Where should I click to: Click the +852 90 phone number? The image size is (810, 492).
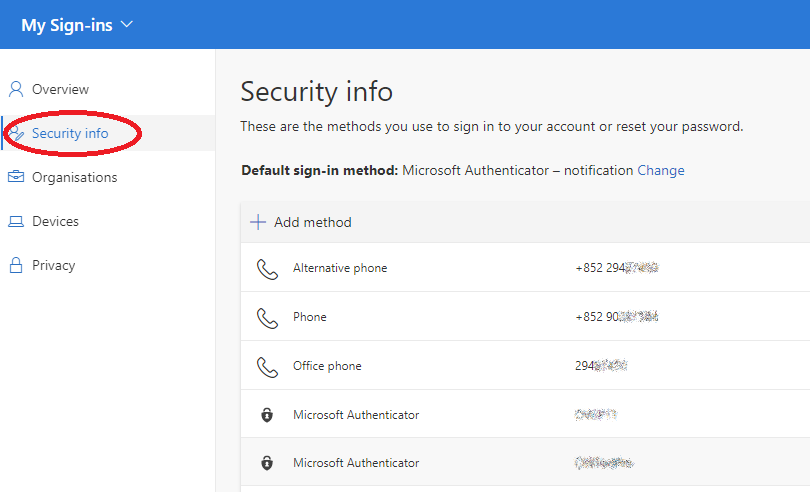(617, 317)
